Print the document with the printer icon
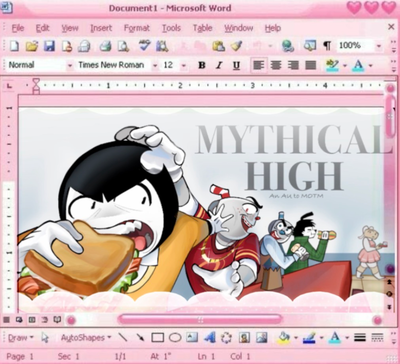This screenshot has width=400, height=364. click(x=105, y=46)
